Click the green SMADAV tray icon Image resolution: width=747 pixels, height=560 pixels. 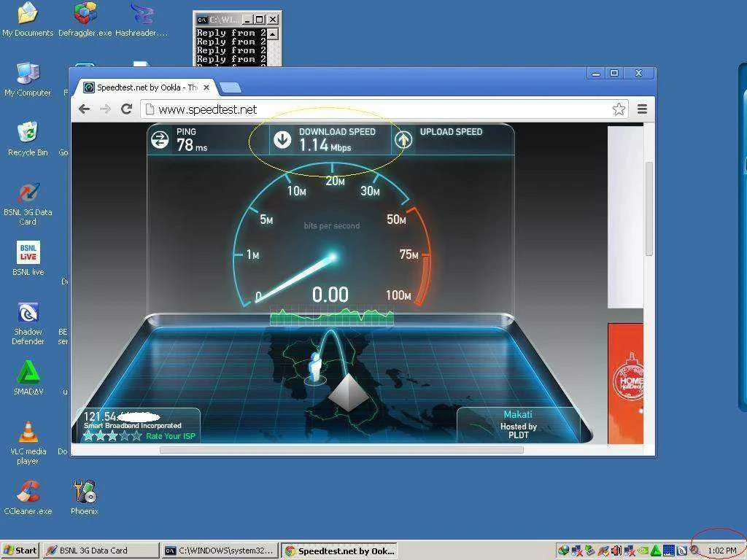point(656,551)
